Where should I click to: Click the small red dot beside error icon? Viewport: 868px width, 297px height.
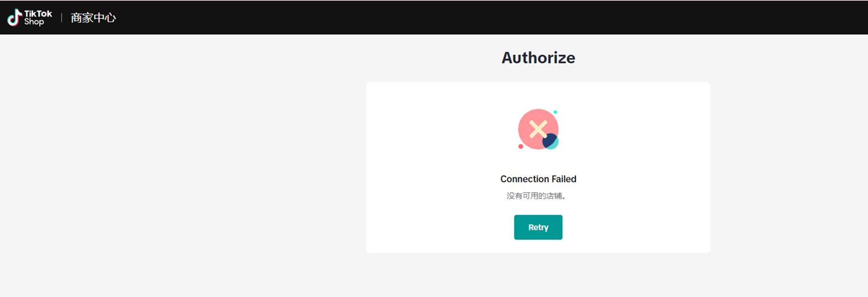[x=521, y=147]
